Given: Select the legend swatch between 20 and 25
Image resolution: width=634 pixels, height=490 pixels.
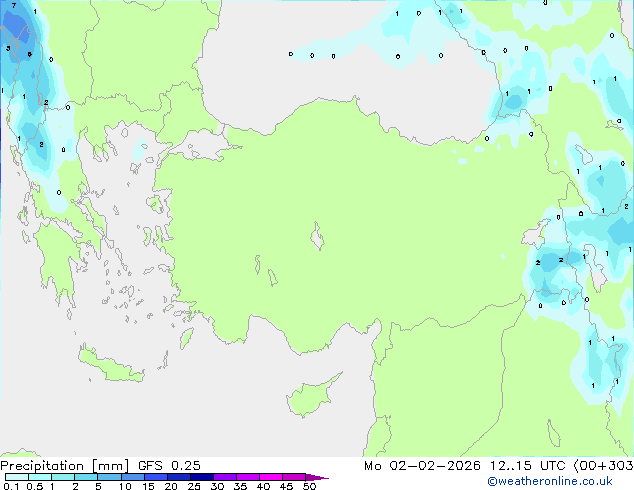Looking at the screenshot, I should [179, 477].
